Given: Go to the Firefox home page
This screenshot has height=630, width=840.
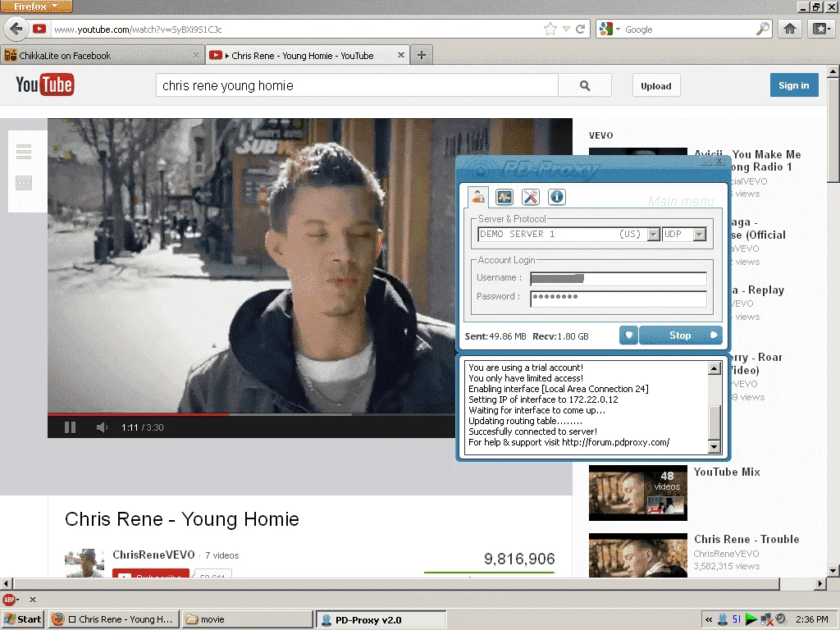Looking at the screenshot, I should pyautogui.click(x=790, y=29).
